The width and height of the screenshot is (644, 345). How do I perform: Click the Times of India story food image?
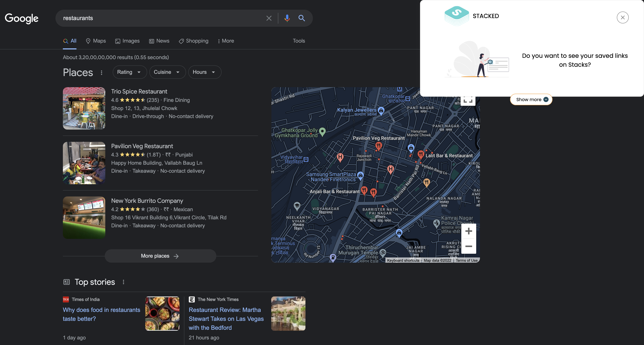(x=163, y=314)
